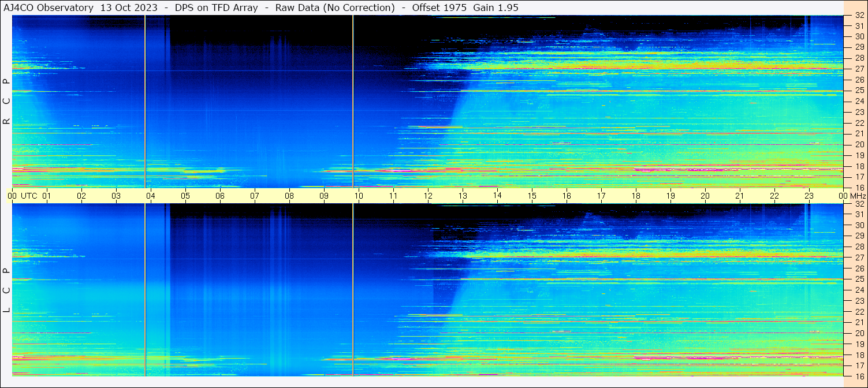Click the 28 MHz label on the lower LCP scale
The image size is (868, 388).
(x=859, y=247)
